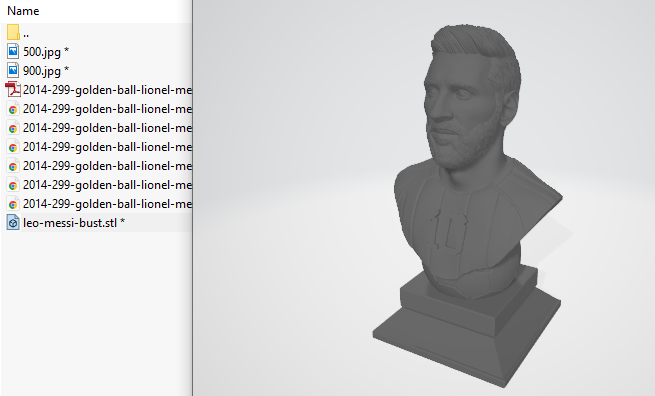The height and width of the screenshot is (396, 655).
Task: Click the leo-messi-bust.stl 3D file icon
Action: click(x=13, y=223)
